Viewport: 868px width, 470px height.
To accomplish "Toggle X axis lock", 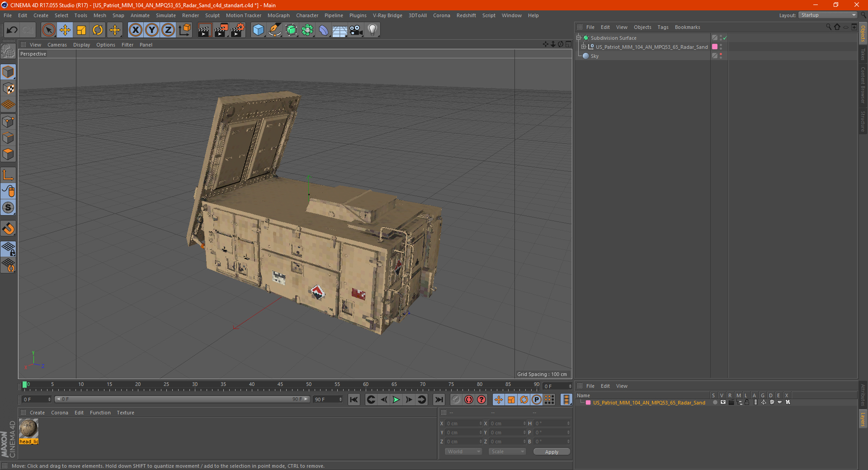I will pyautogui.click(x=135, y=30).
